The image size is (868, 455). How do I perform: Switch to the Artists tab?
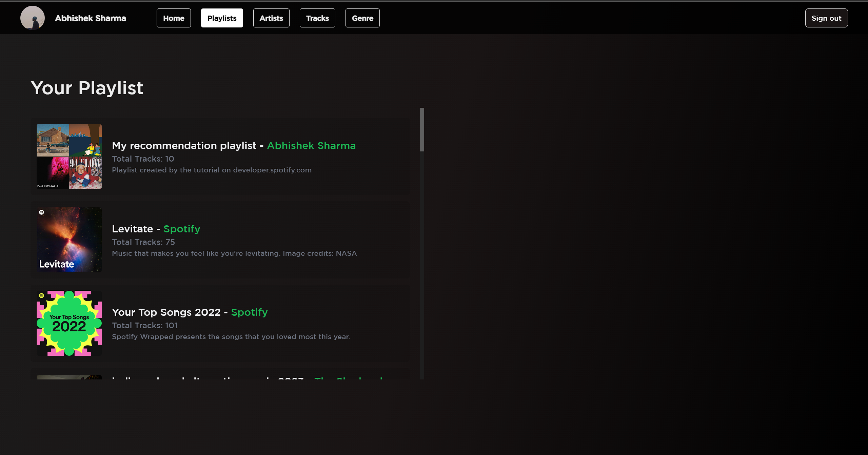coord(271,18)
